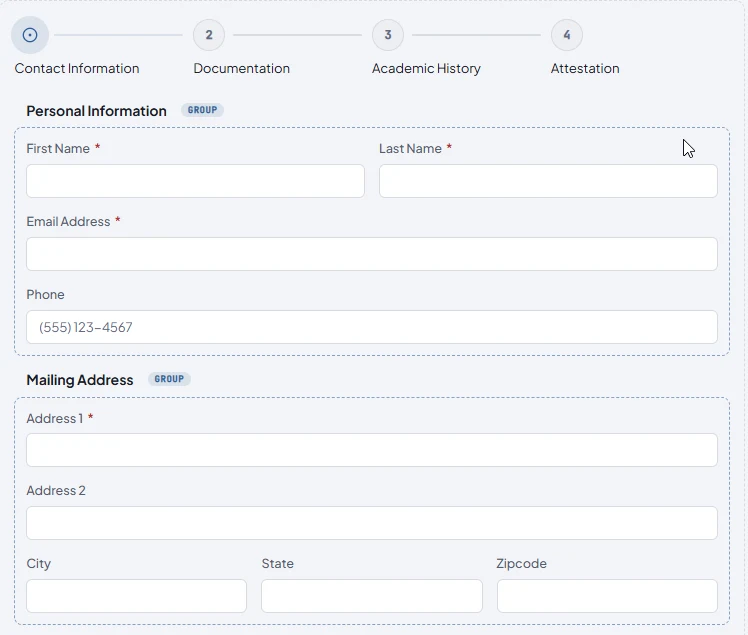Click the Phone label
This screenshot has width=748, height=635.
click(45, 295)
